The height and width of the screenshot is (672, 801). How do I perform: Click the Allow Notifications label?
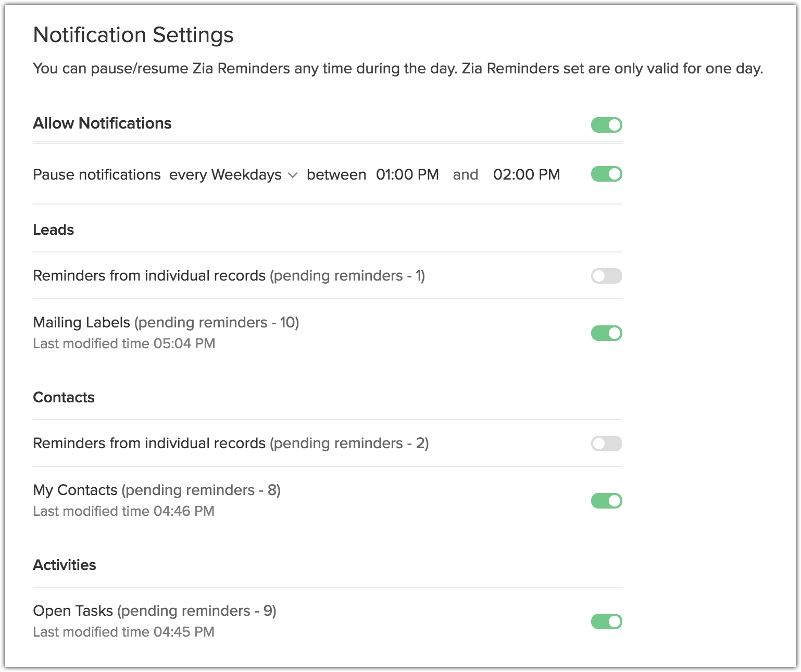[x=102, y=124]
